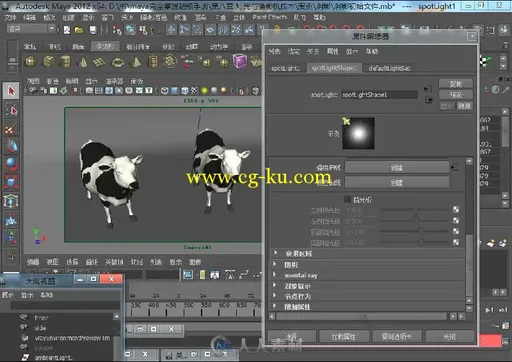Click map button for first barn door slider
The image size is (512, 362).
click(x=456, y=209)
